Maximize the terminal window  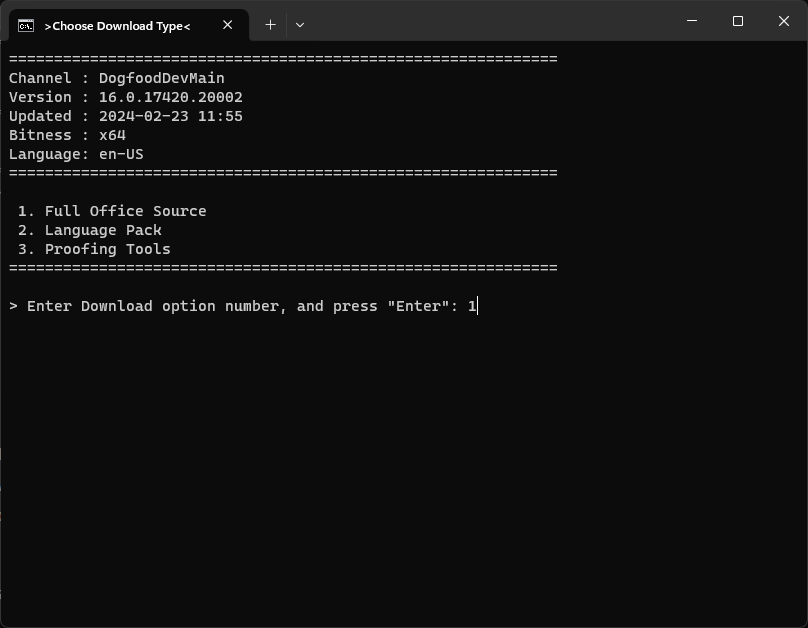pyautogui.click(x=738, y=21)
